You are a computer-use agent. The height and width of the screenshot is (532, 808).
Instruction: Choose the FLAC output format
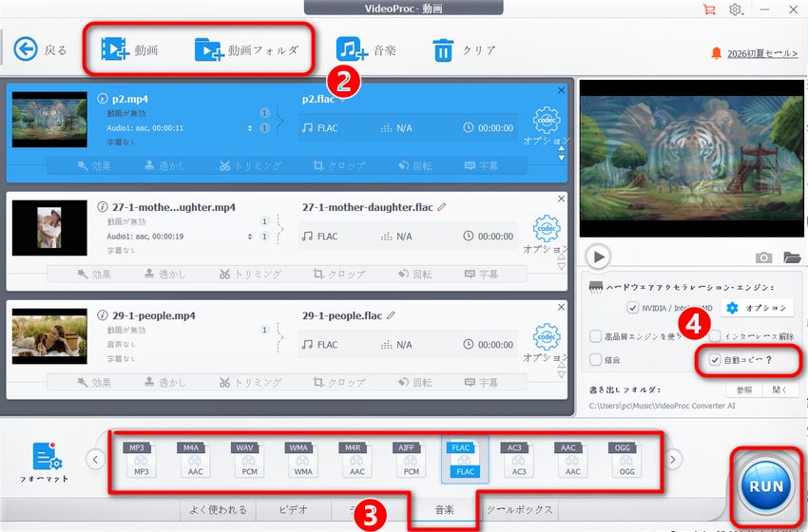465,459
